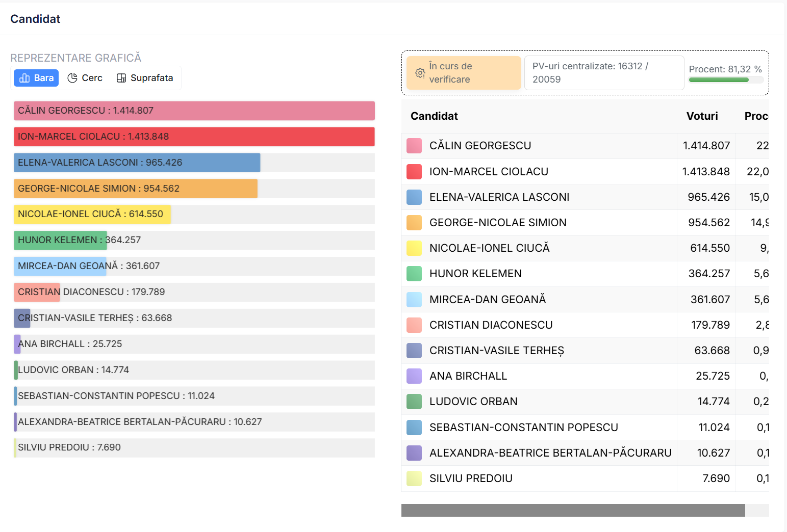Click the Hunor Kelemen green chart bar

[x=60, y=240]
